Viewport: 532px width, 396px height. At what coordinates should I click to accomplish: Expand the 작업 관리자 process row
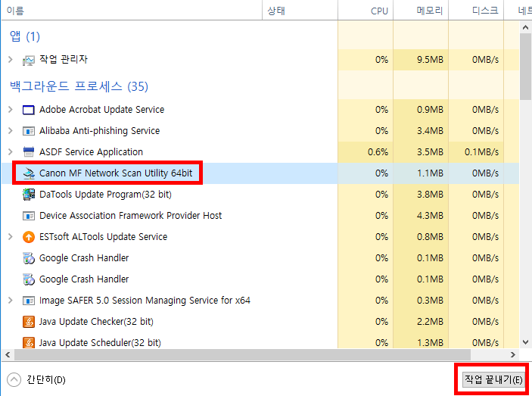coord(11,60)
